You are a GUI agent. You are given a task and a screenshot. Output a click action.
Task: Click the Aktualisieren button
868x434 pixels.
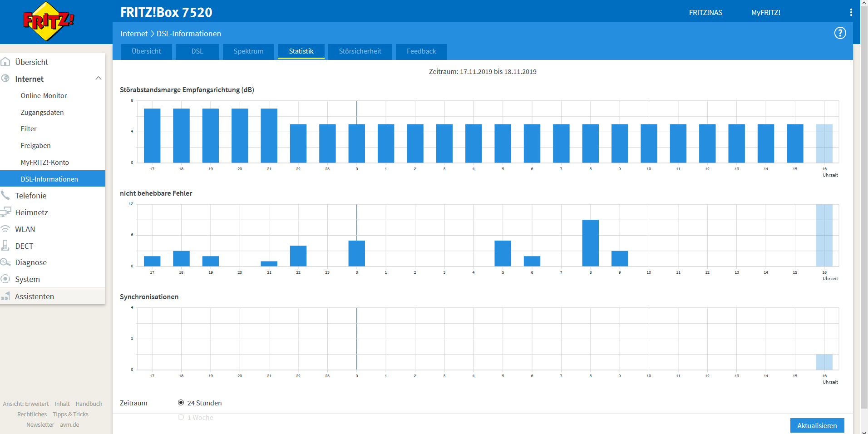(817, 425)
